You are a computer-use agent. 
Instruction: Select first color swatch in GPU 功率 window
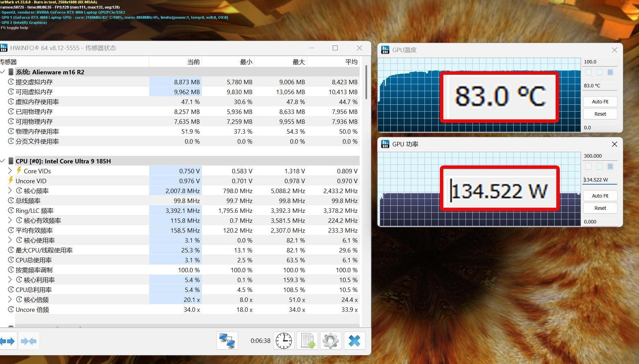tap(588, 166)
